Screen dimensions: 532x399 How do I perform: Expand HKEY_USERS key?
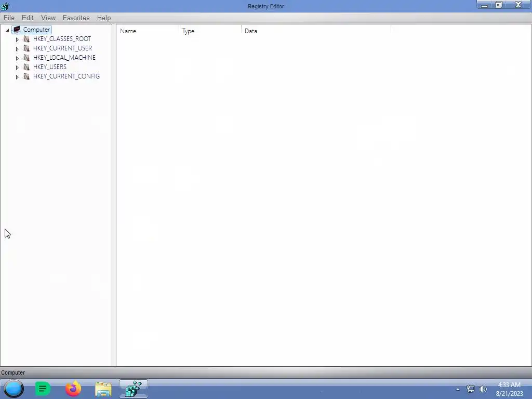[x=17, y=67]
